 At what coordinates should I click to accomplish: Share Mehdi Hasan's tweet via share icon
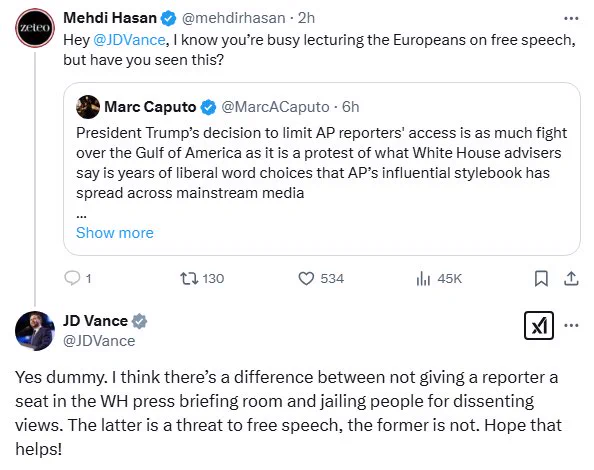571,278
